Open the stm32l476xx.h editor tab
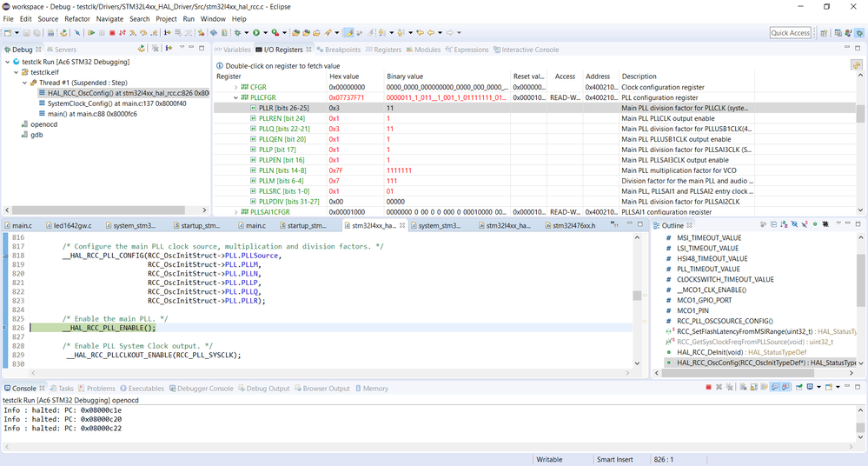Screen dimensions: 868x466 click(x=571, y=225)
